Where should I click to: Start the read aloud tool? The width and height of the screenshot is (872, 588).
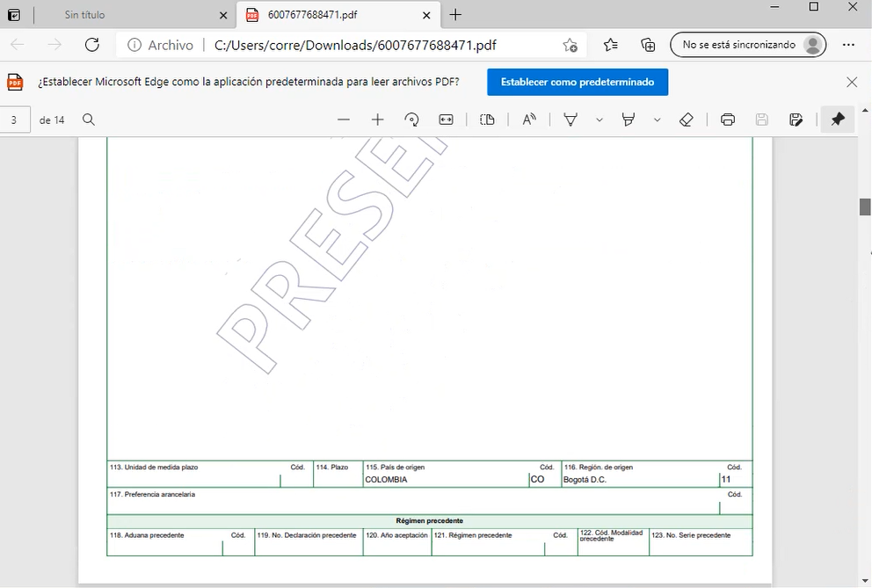click(x=529, y=120)
